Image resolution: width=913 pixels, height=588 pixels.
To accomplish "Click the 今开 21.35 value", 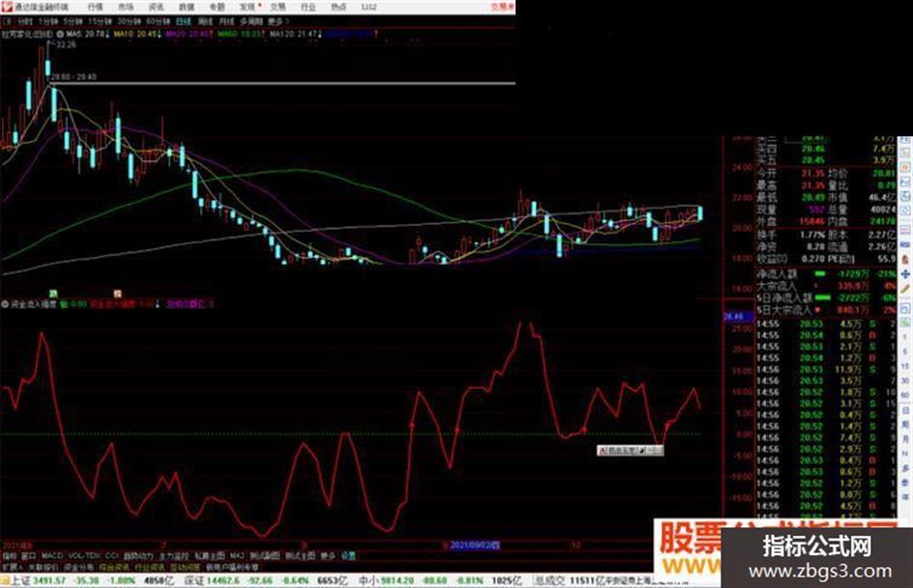I will [813, 174].
